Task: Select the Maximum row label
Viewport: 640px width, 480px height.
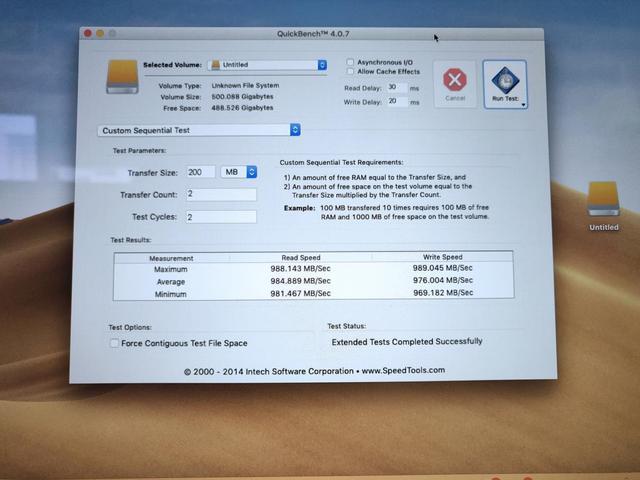Action: 171,269
